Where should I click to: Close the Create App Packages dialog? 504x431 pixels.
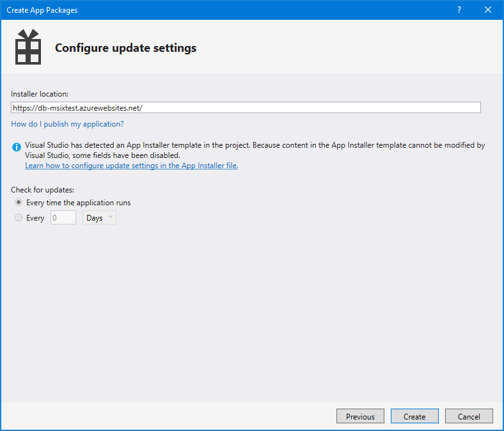[x=488, y=10]
